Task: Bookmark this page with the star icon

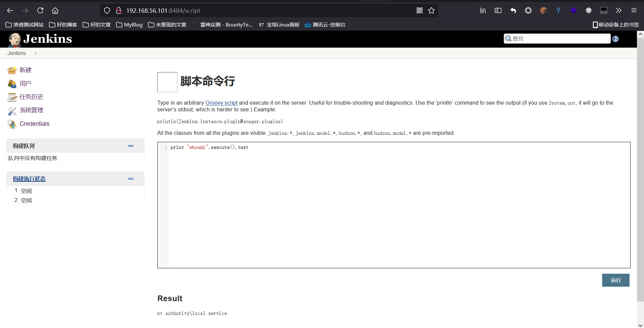Action: pyautogui.click(x=431, y=11)
